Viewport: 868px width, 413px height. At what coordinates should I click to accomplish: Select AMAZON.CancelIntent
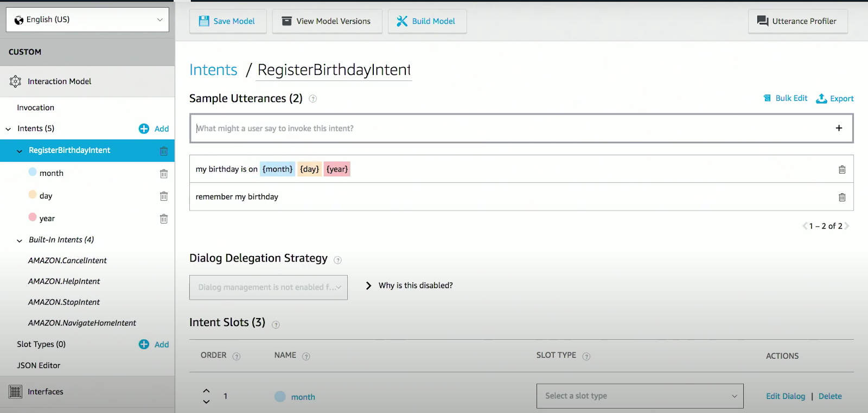tap(67, 260)
